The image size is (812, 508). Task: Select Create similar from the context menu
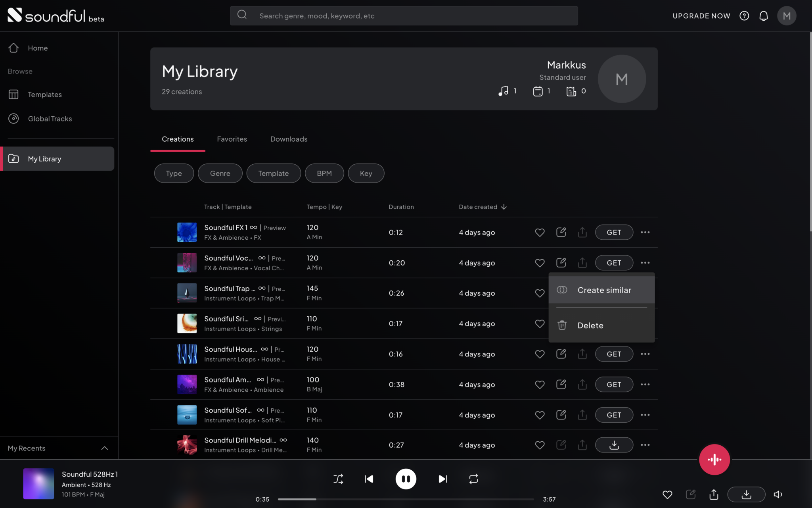click(x=604, y=290)
